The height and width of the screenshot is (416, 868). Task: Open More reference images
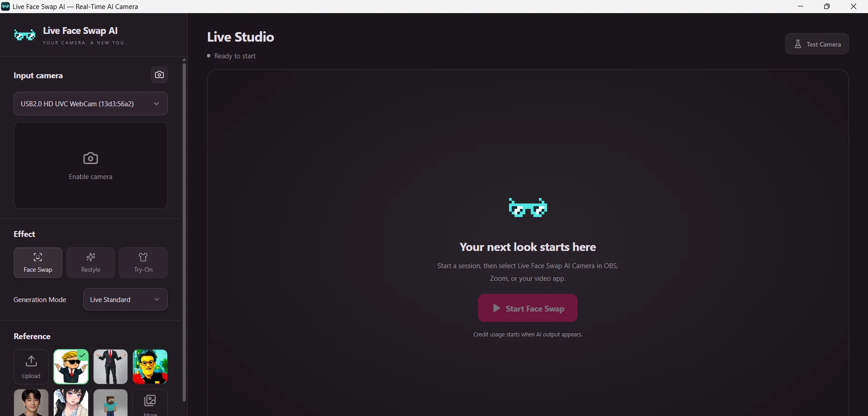coord(150,402)
